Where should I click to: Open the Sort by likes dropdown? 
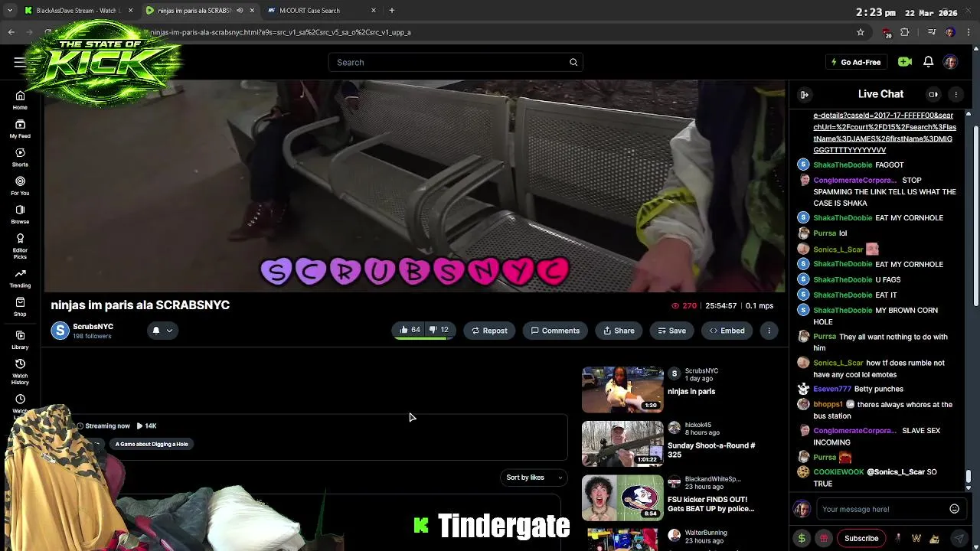pyautogui.click(x=534, y=478)
